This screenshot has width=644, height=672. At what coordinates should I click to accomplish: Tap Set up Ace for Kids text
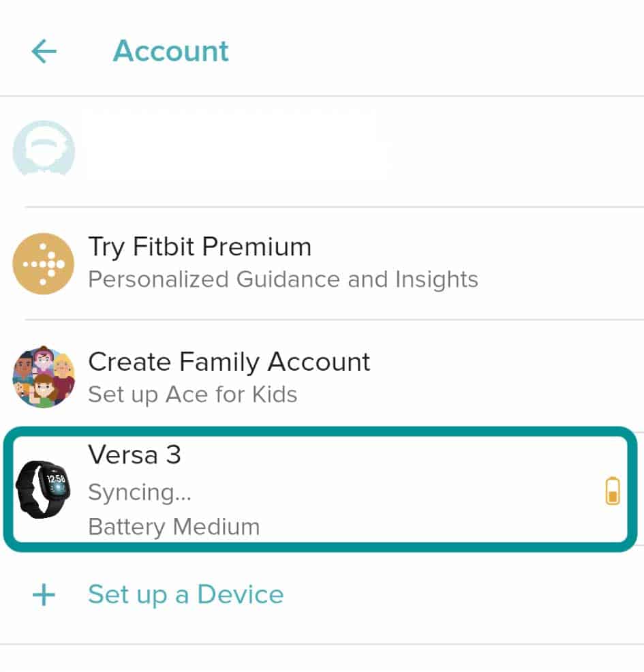[x=193, y=395]
